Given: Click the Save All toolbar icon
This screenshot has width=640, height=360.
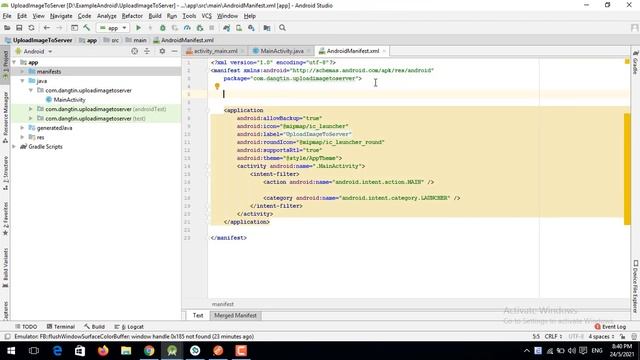Looking at the screenshot, I should point(19,28).
